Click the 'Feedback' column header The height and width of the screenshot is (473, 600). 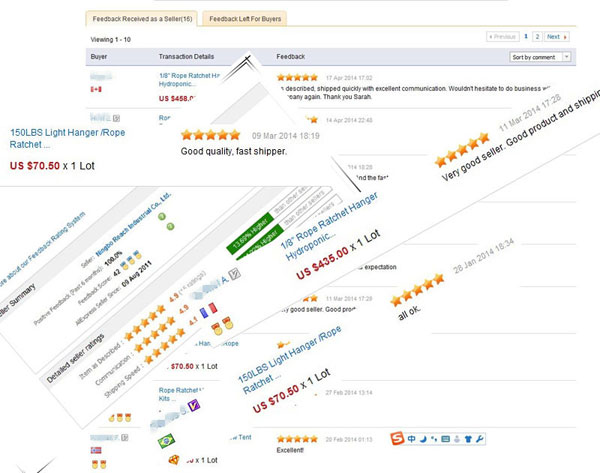290,57
